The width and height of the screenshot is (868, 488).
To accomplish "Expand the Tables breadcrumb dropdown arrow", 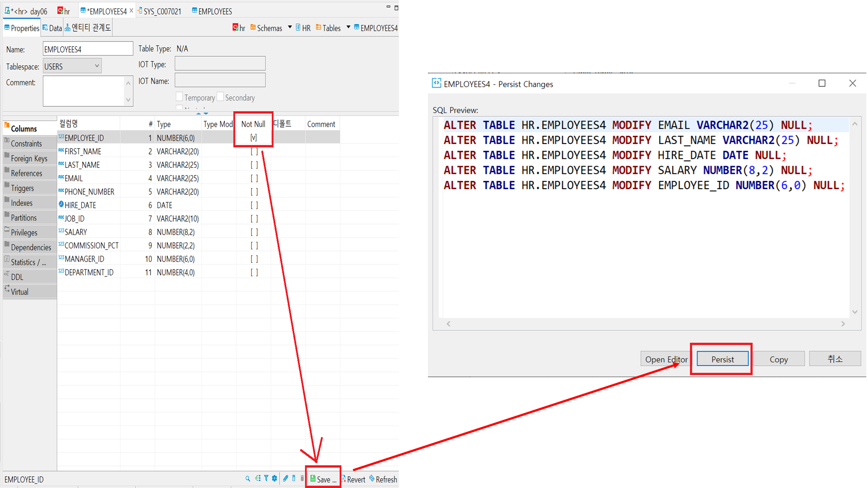I will coord(348,27).
